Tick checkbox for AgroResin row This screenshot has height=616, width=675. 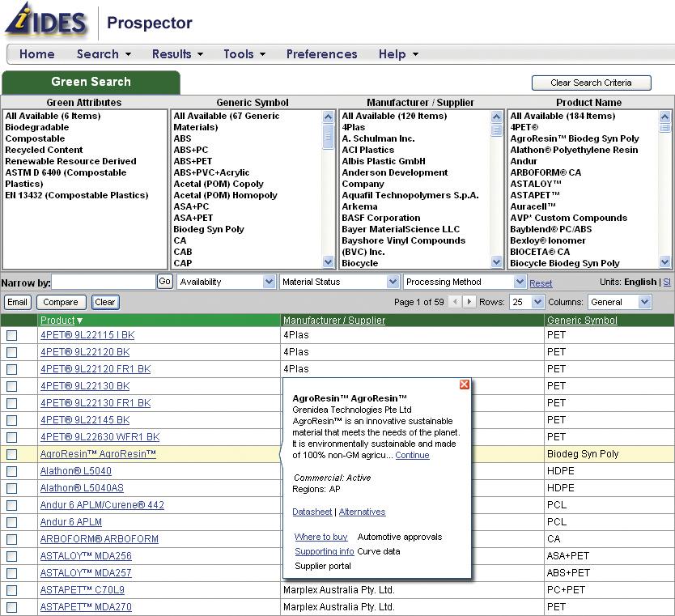(11, 454)
